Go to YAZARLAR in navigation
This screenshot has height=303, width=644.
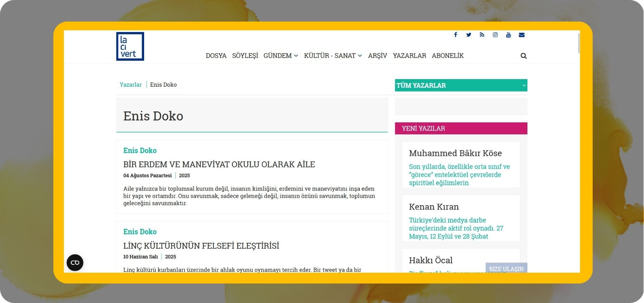point(409,56)
